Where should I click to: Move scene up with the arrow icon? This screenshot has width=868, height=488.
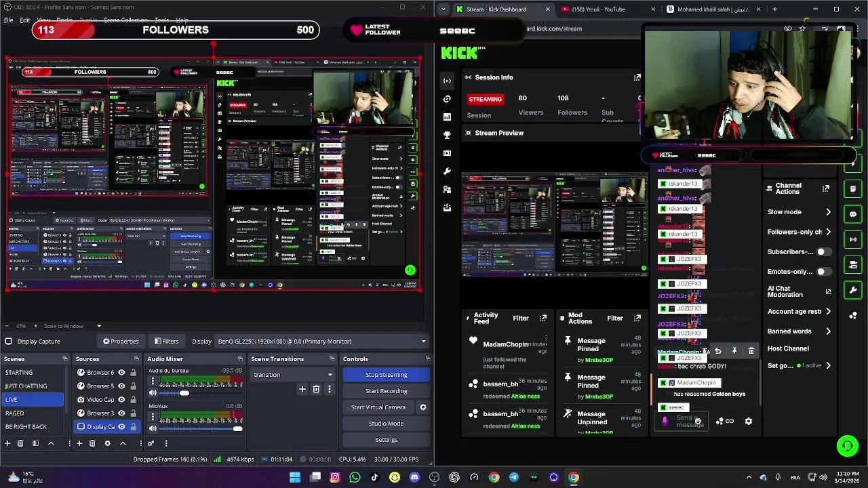[x=51, y=443]
